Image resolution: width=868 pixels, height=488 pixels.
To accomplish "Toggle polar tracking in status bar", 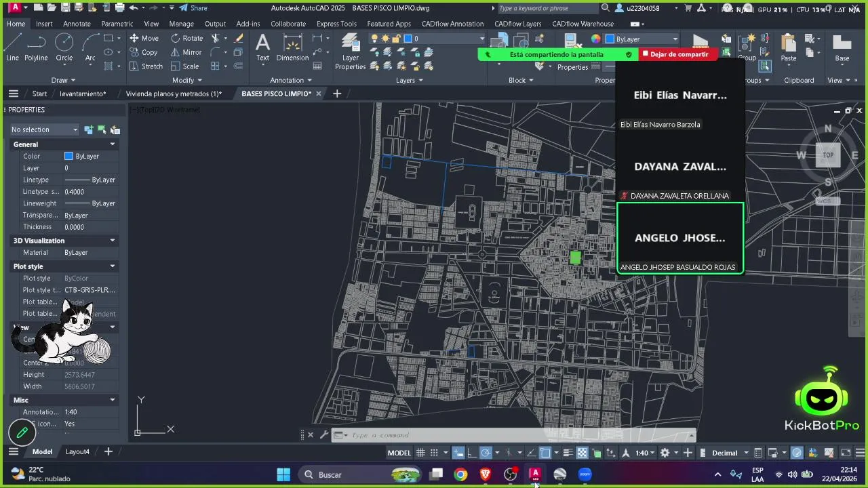I will [x=486, y=453].
